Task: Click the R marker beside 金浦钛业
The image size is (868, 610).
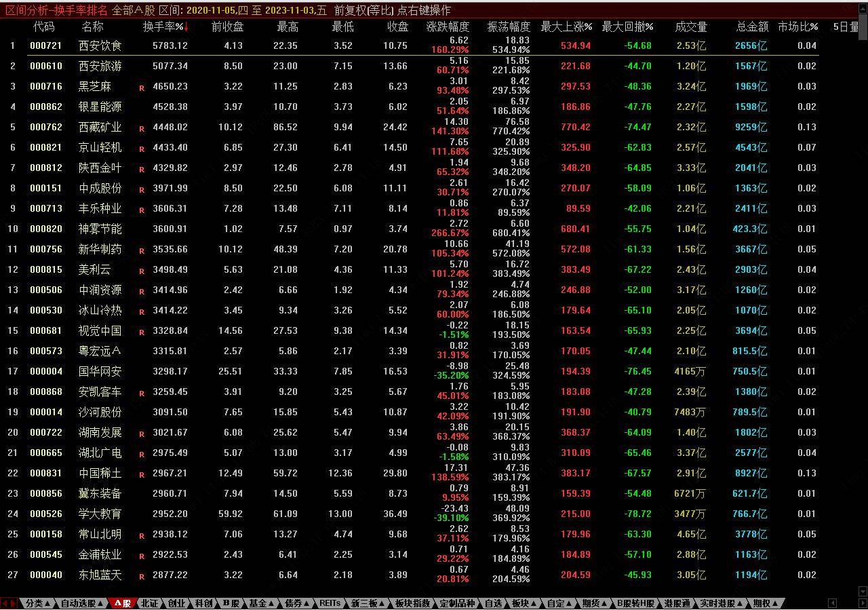Action: pos(142,556)
